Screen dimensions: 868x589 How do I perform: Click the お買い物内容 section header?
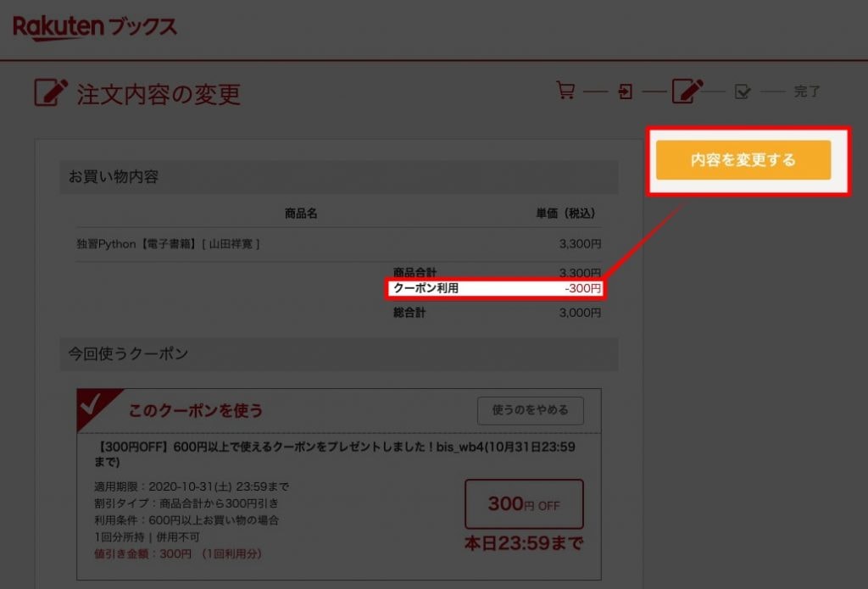(x=114, y=177)
